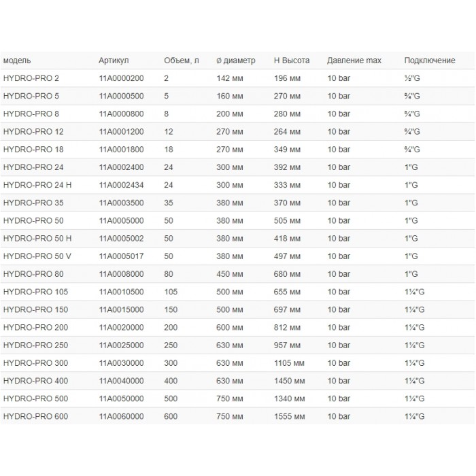
Task: Click the height value '1555 мм'
Action: [x=289, y=416]
